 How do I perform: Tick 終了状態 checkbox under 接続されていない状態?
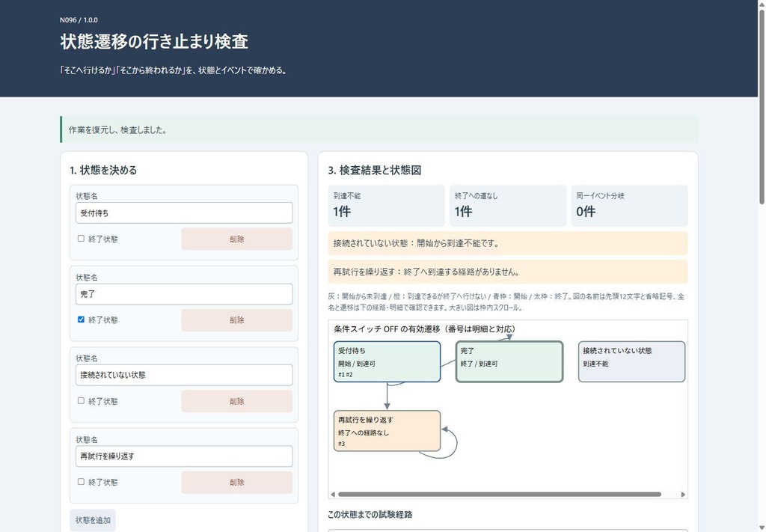[81, 400]
